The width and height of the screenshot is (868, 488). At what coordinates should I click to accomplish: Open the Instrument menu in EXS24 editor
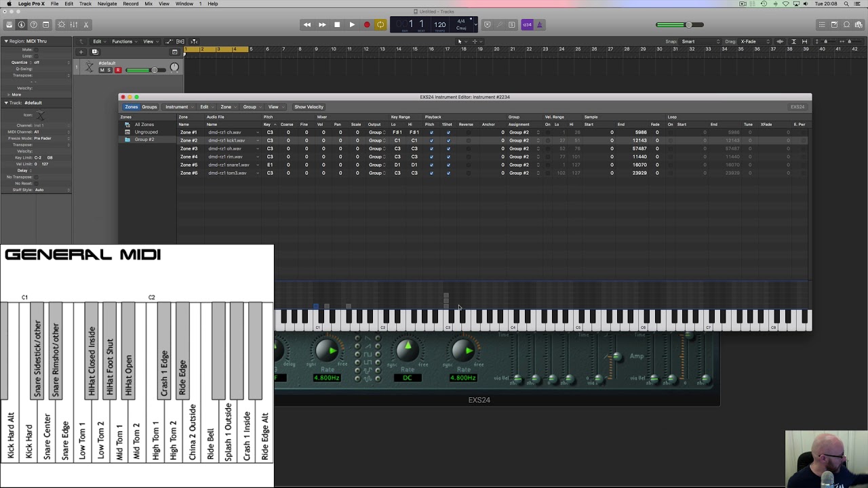tap(178, 107)
